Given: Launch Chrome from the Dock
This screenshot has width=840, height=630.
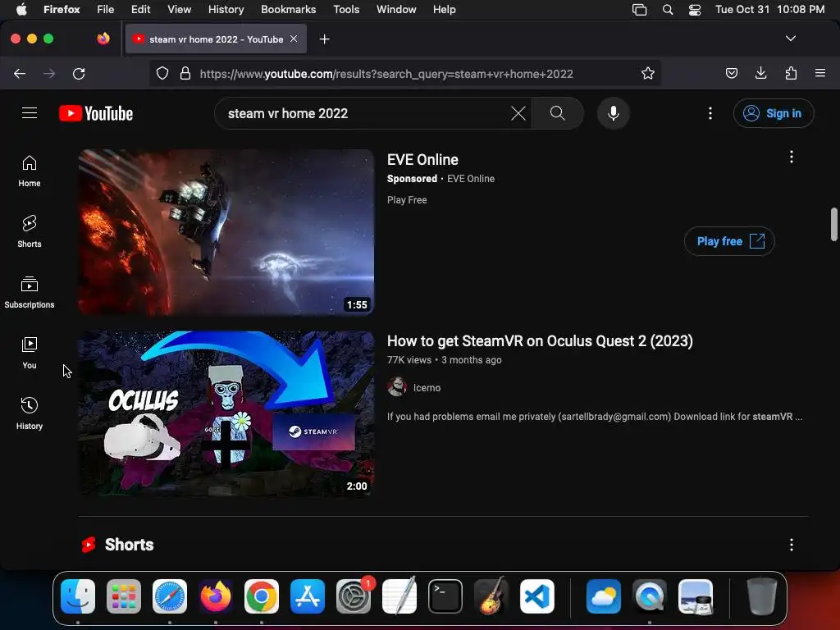Looking at the screenshot, I should [x=262, y=596].
